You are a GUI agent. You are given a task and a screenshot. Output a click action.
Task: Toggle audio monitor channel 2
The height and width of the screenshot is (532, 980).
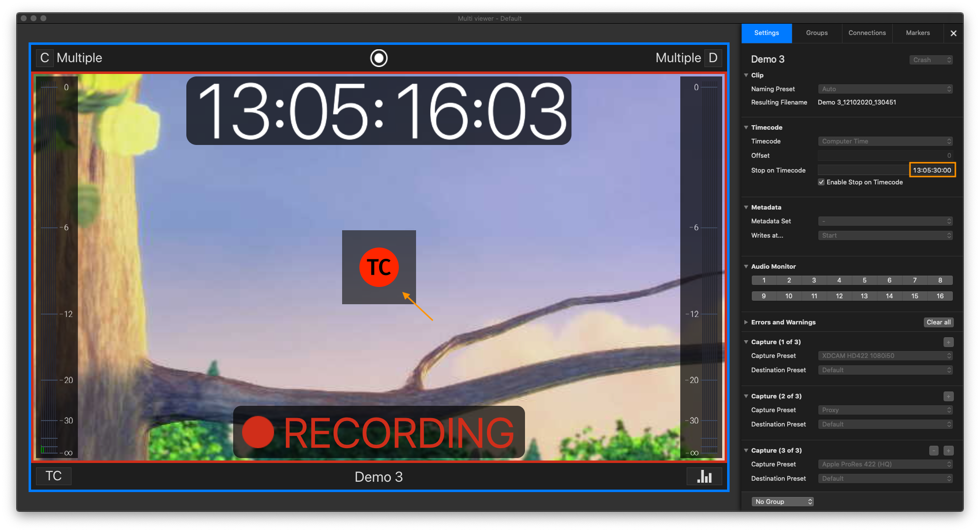(x=789, y=281)
